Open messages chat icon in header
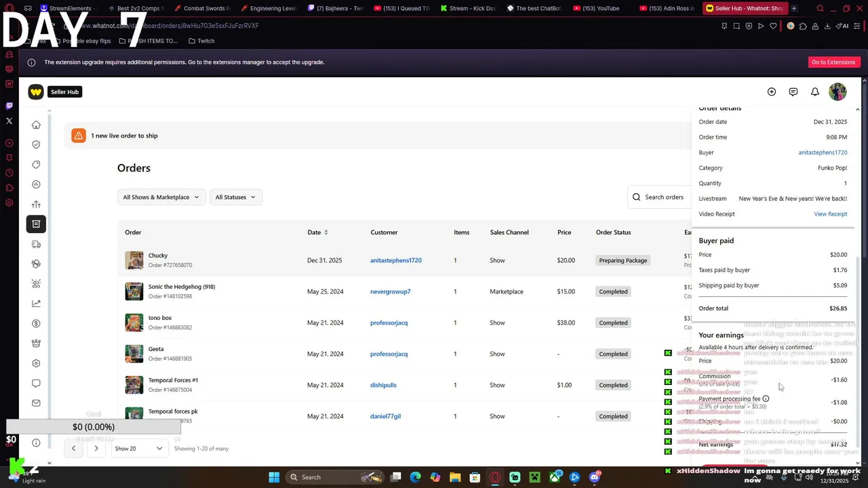 pyautogui.click(x=793, y=91)
